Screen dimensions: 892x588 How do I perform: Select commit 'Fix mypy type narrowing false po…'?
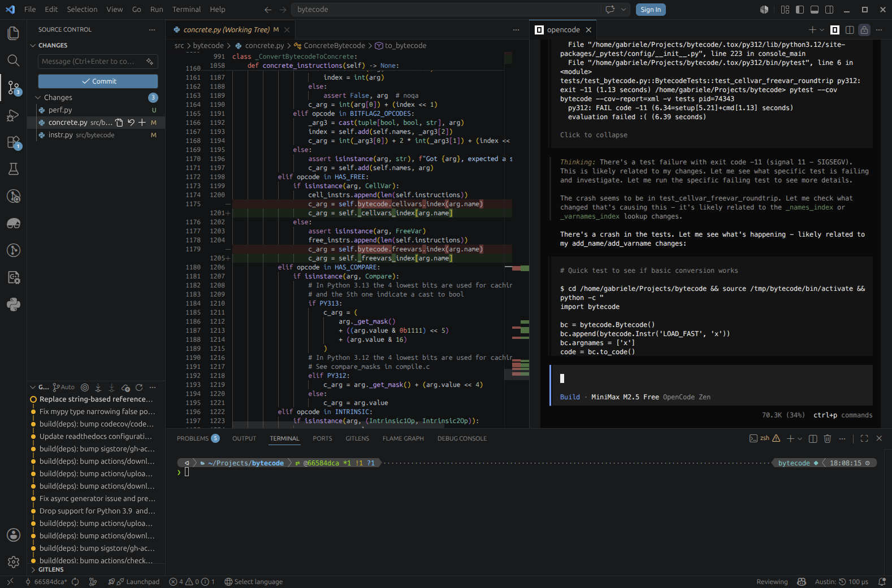pos(97,412)
